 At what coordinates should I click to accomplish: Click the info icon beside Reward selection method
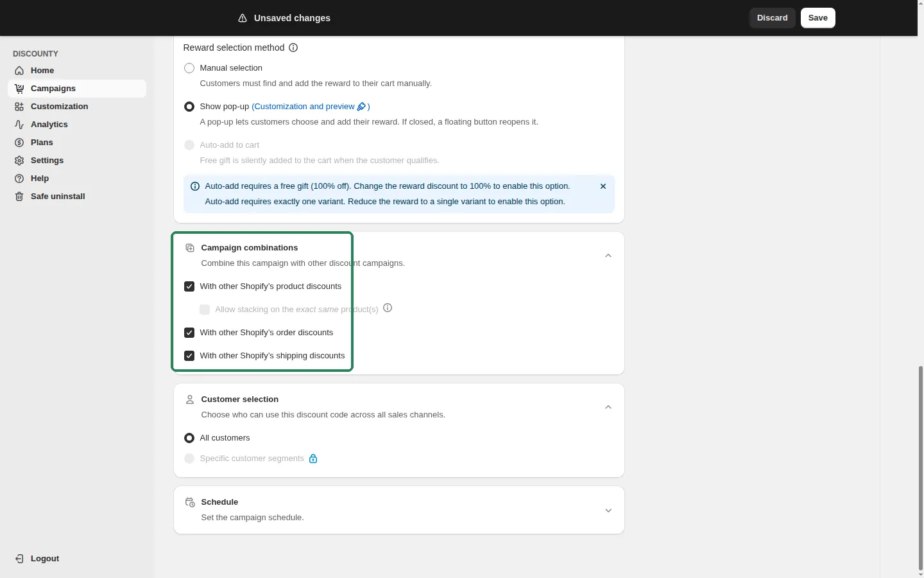coord(293,48)
